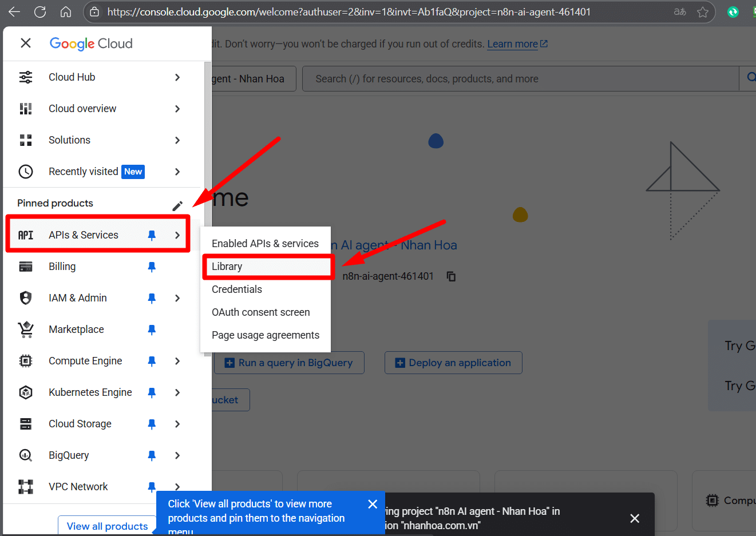Expand APIs & Services submenu chevron

[x=177, y=235]
